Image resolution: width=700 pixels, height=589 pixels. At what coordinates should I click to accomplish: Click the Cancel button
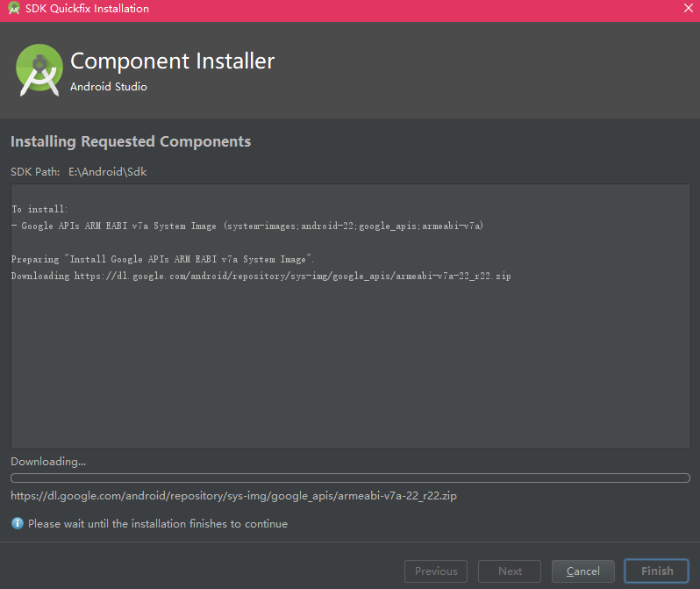(583, 571)
